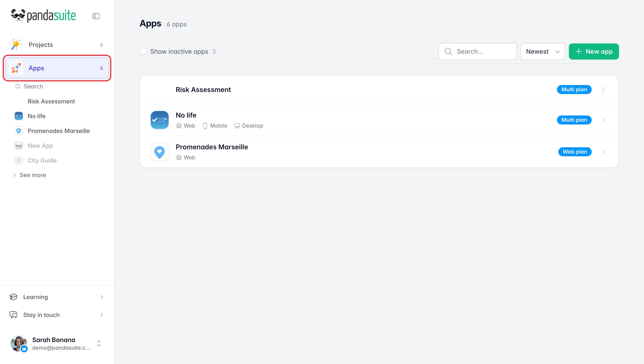Click the New App icon in sidebar
The height and width of the screenshot is (364, 644).
(x=19, y=146)
